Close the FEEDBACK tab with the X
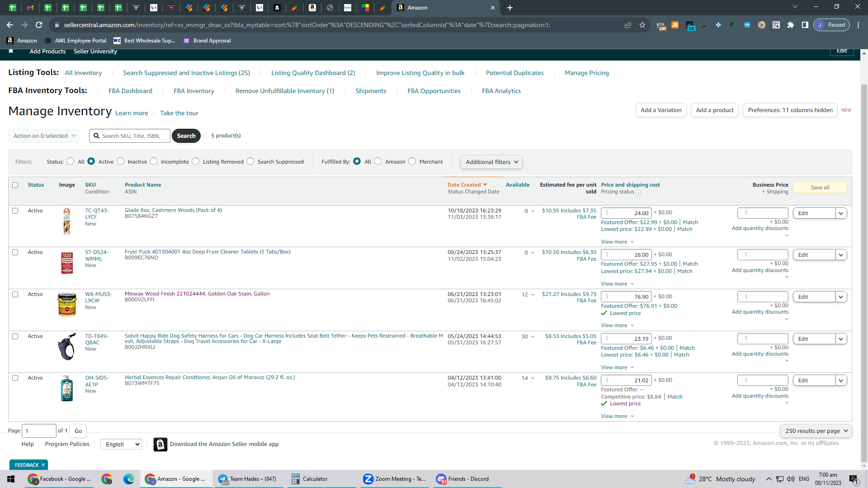This screenshot has height=488, width=868. 43,465
